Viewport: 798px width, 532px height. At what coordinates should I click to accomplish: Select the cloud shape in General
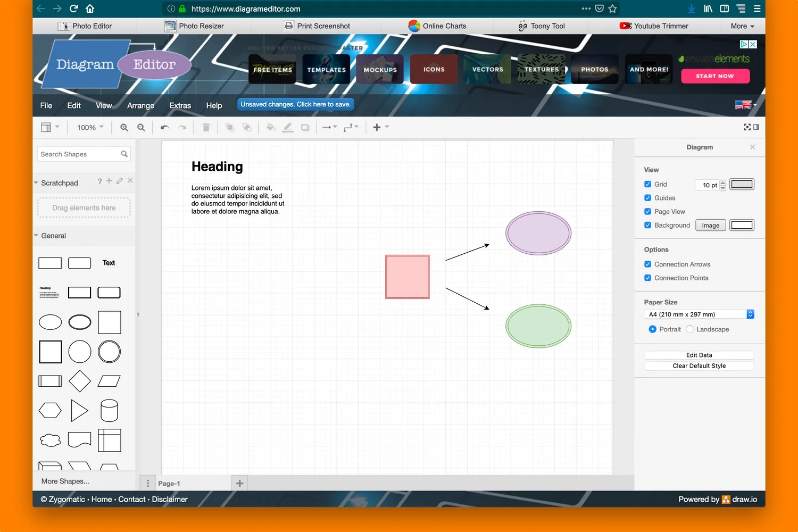(x=51, y=440)
